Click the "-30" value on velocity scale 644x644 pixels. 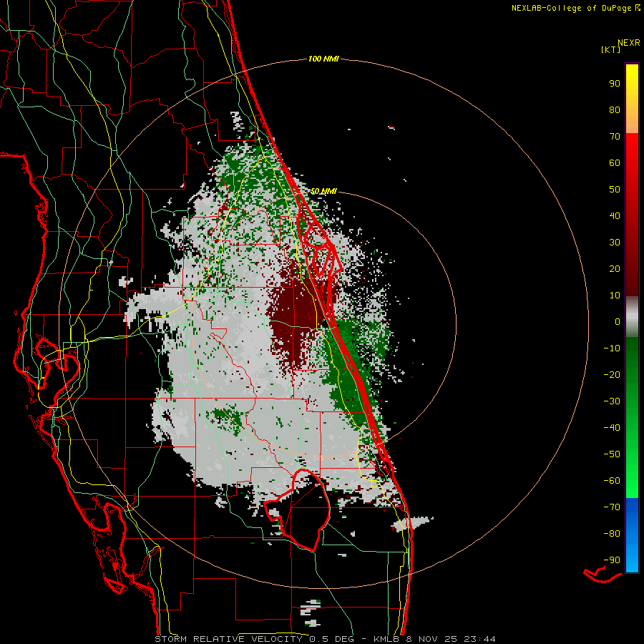(x=612, y=401)
